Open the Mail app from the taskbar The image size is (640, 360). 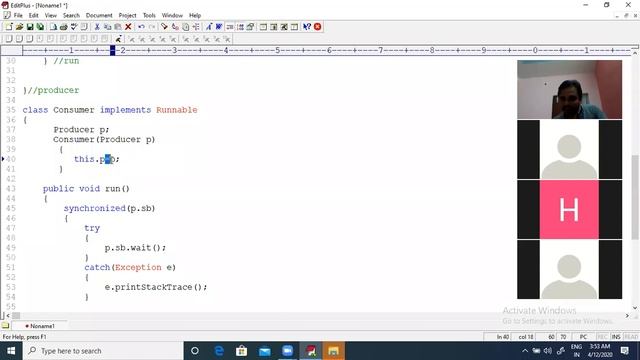(x=264, y=351)
